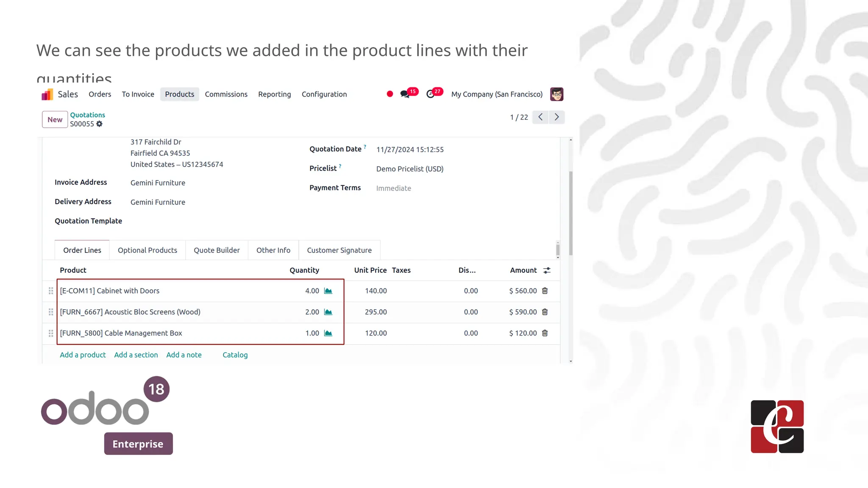Viewport: 868px width, 488px height.
Task: Click the Amount column header
Action: click(x=523, y=270)
